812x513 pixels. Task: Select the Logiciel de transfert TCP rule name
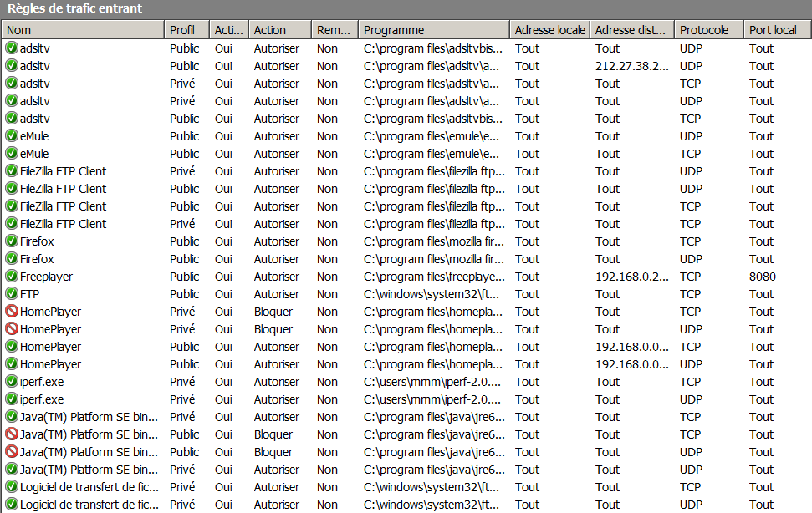[x=89, y=487]
